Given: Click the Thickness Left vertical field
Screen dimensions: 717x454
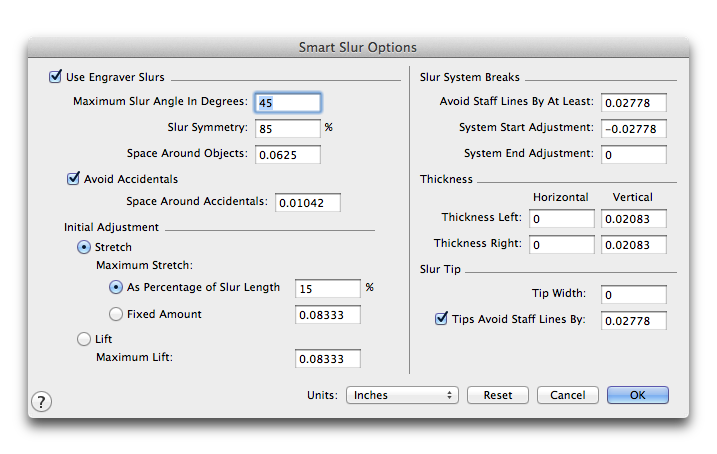Looking at the screenshot, I should [x=634, y=219].
